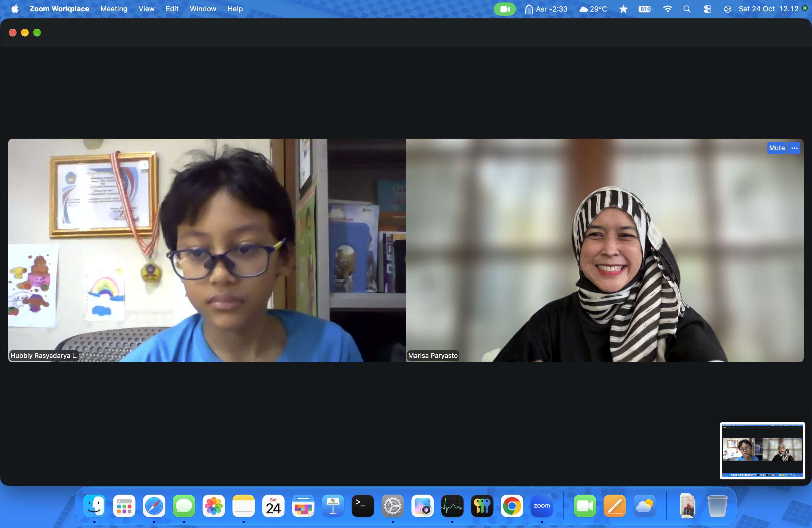812x528 pixels.
Task: Open the Zoom Workplace app menu
Action: [x=59, y=9]
